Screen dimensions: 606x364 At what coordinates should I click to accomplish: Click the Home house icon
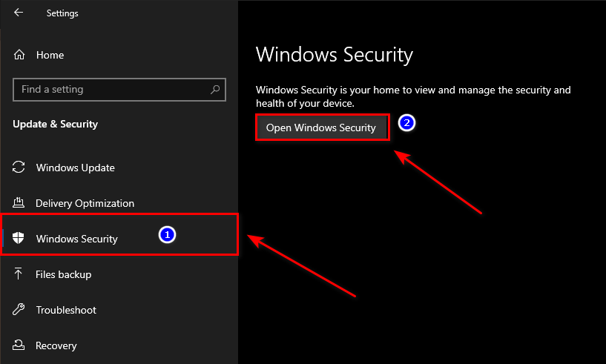20,55
